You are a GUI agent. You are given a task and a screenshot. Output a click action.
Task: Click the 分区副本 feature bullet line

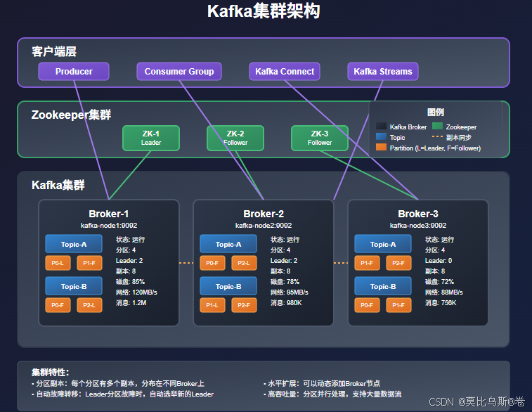click(x=118, y=383)
